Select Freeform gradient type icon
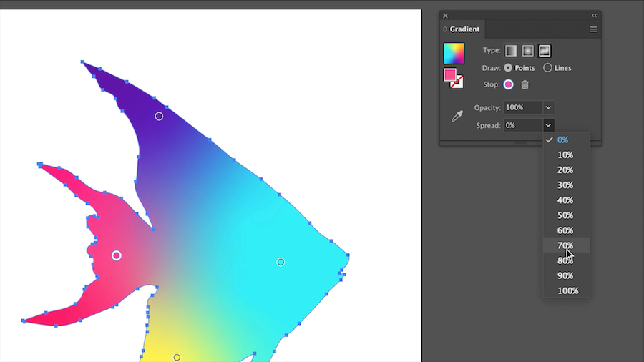Screen dimensions: 644x362 point(545,51)
